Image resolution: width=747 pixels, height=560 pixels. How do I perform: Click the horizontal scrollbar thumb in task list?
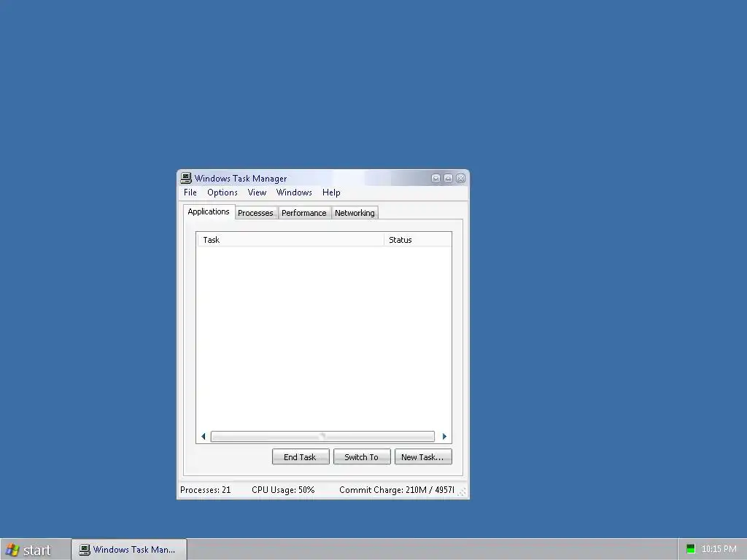point(322,436)
